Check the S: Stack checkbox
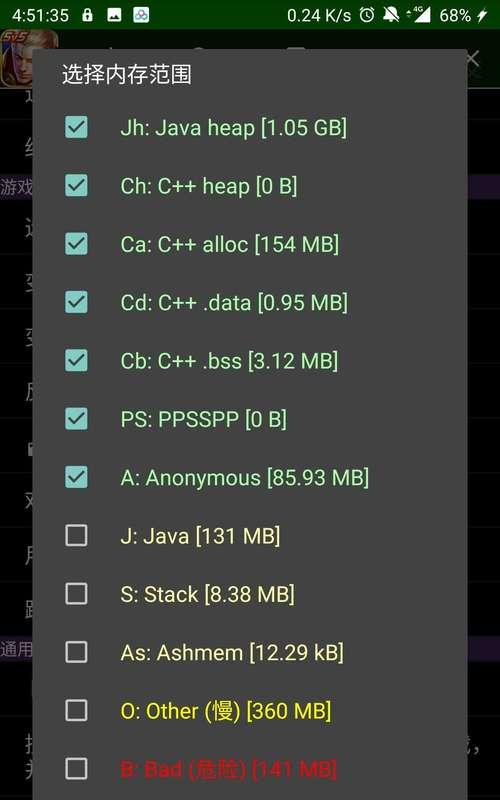Viewport: 500px width, 800px height. (76, 593)
